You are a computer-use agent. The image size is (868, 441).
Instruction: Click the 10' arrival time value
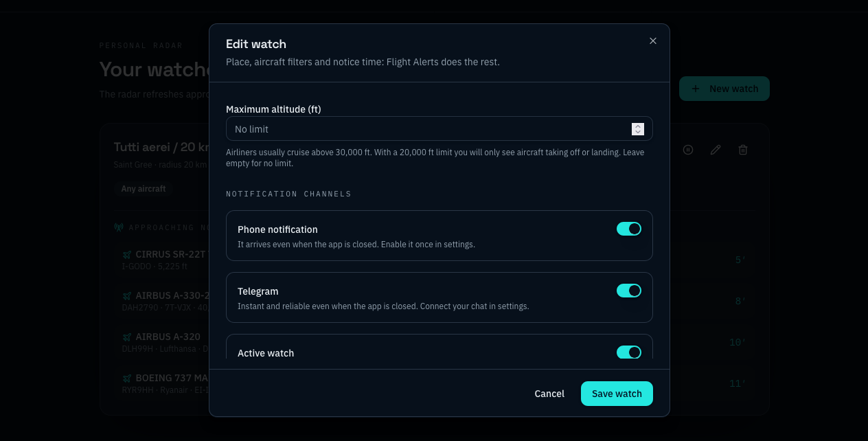(x=737, y=342)
